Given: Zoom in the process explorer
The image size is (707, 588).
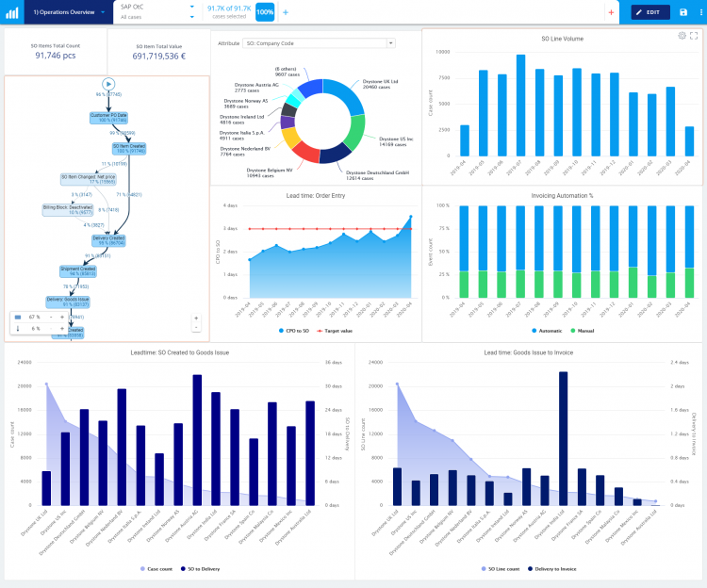Looking at the screenshot, I should click(x=196, y=318).
